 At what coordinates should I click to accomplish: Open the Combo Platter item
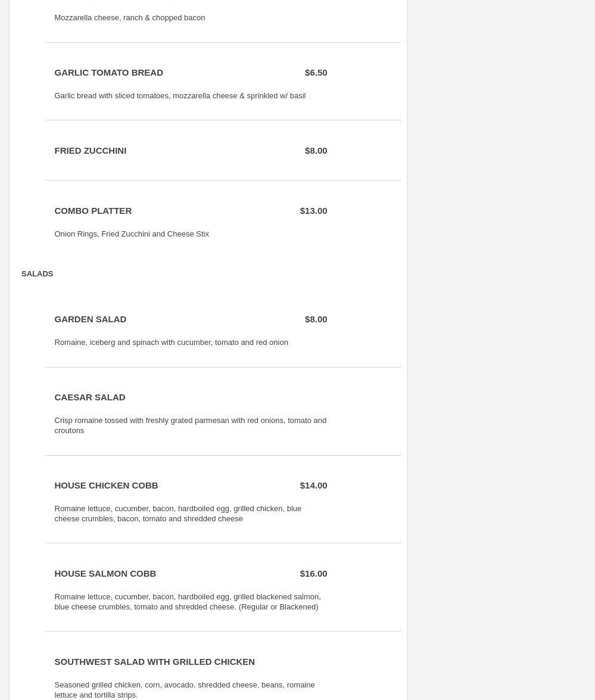tap(93, 211)
